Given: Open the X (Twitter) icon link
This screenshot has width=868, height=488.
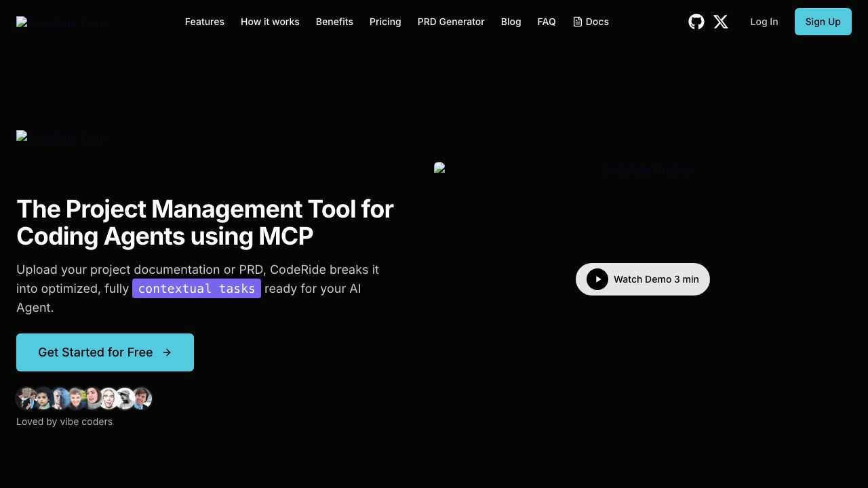Looking at the screenshot, I should 721,22.
